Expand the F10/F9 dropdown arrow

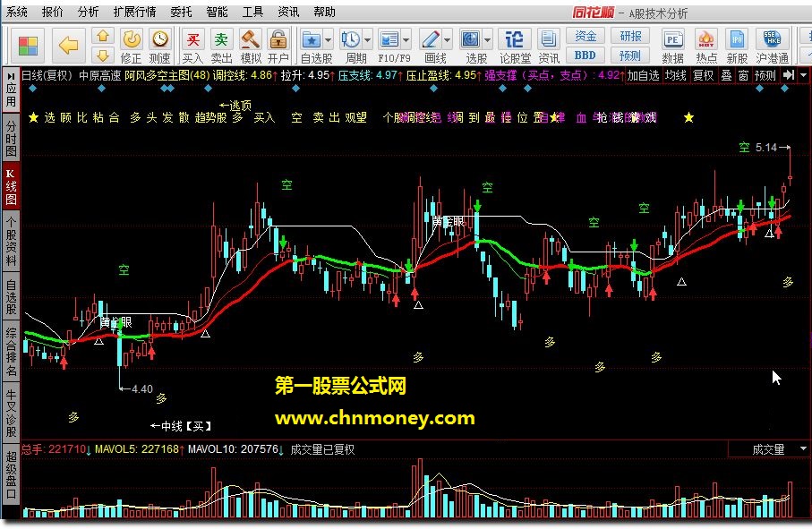point(406,39)
